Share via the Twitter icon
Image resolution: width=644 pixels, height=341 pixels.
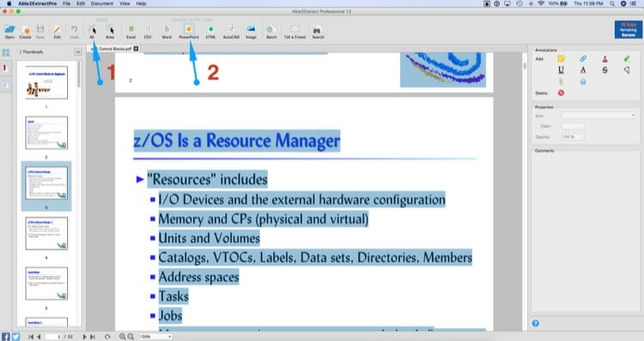tap(15, 337)
